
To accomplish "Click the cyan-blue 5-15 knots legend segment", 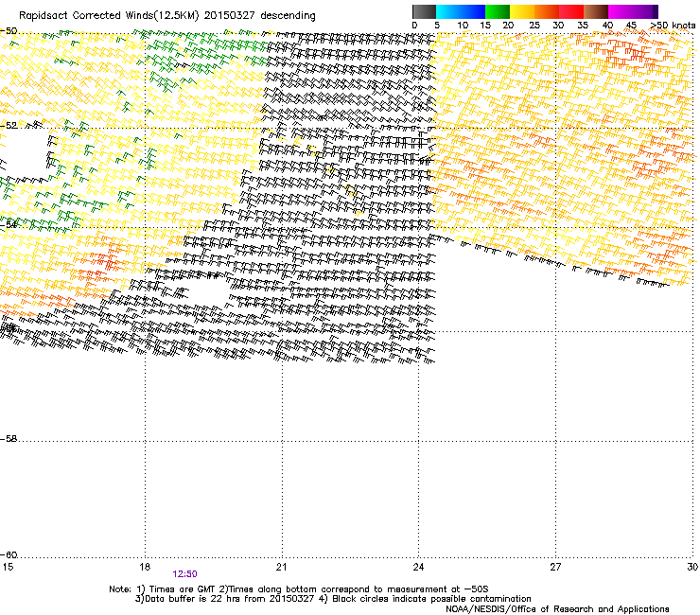I will (x=461, y=11).
